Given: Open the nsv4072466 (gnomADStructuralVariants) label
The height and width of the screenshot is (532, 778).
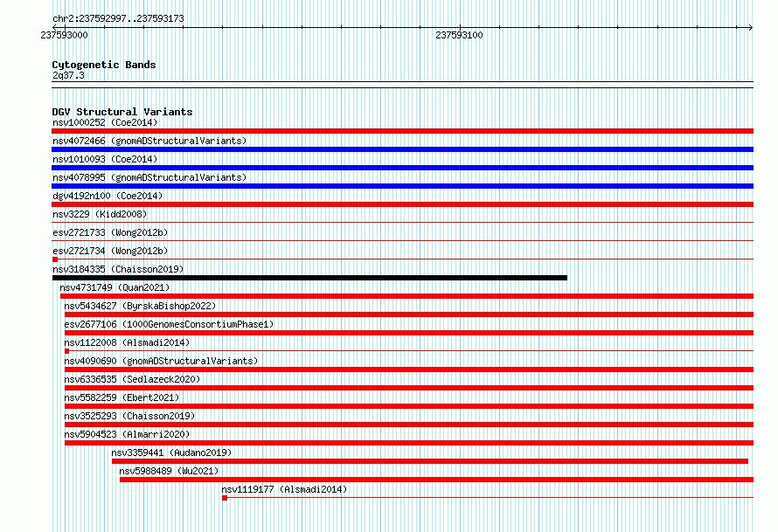Looking at the screenshot, I should pyautogui.click(x=149, y=141).
